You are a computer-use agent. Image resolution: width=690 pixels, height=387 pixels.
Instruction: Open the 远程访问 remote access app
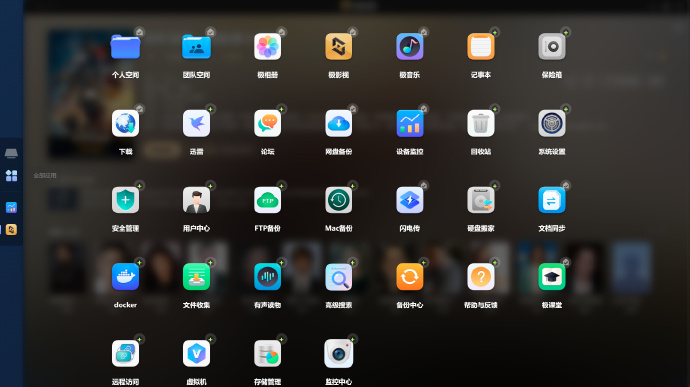(x=125, y=354)
